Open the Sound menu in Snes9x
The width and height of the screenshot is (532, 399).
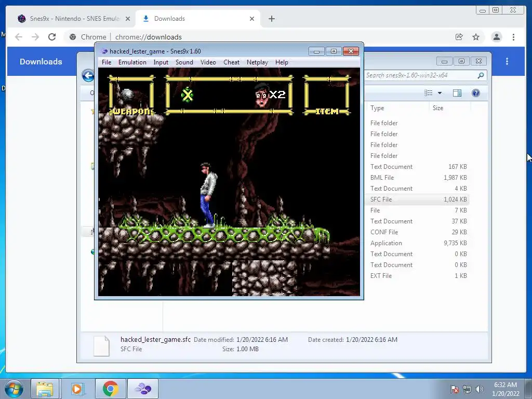point(184,62)
